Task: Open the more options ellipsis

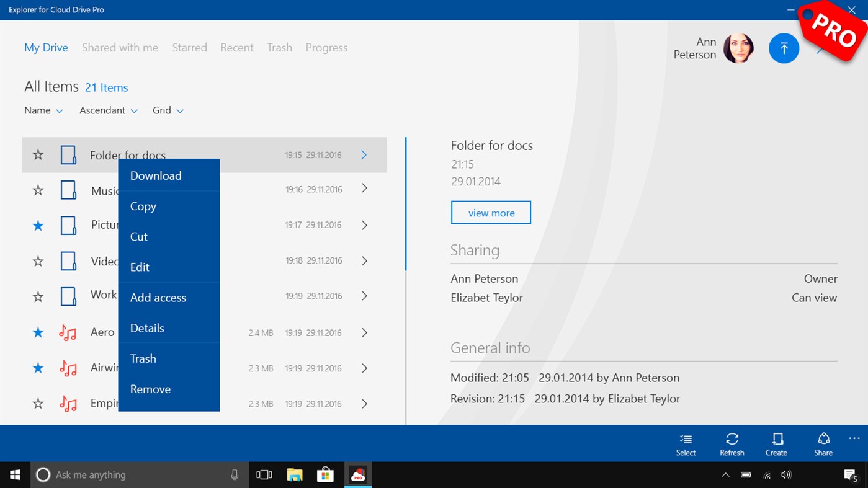Action: coord(854,439)
